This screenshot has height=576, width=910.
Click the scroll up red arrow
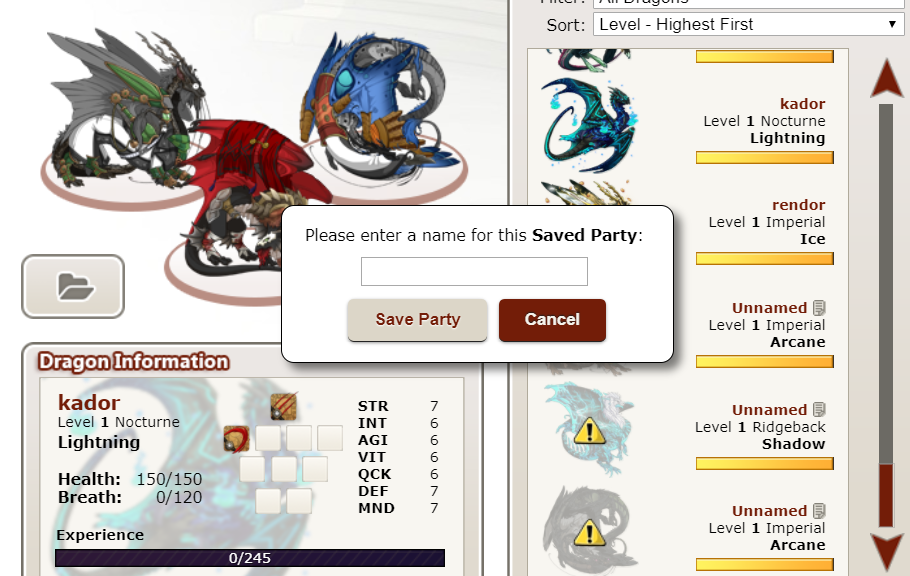coord(886,78)
